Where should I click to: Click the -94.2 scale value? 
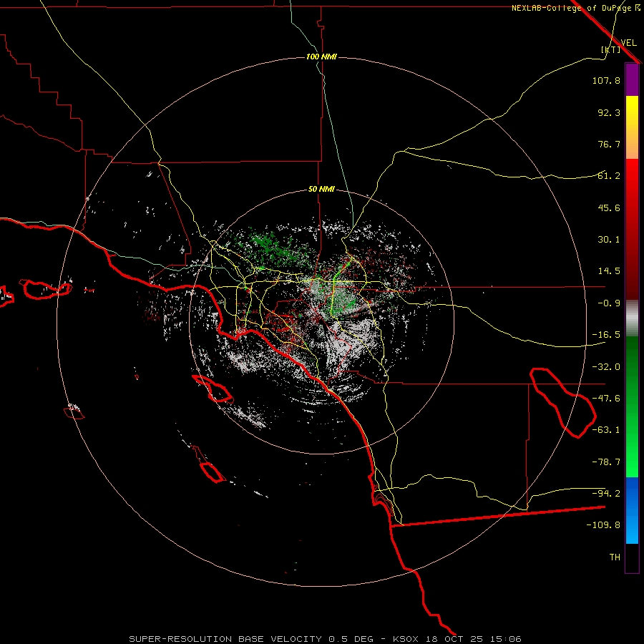(606, 493)
